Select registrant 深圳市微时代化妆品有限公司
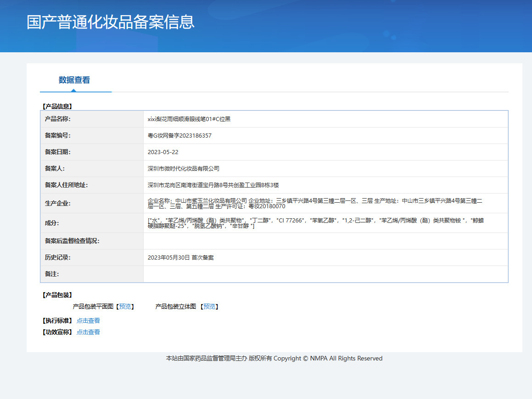Screen dimensions: 532x399 (x=184, y=168)
